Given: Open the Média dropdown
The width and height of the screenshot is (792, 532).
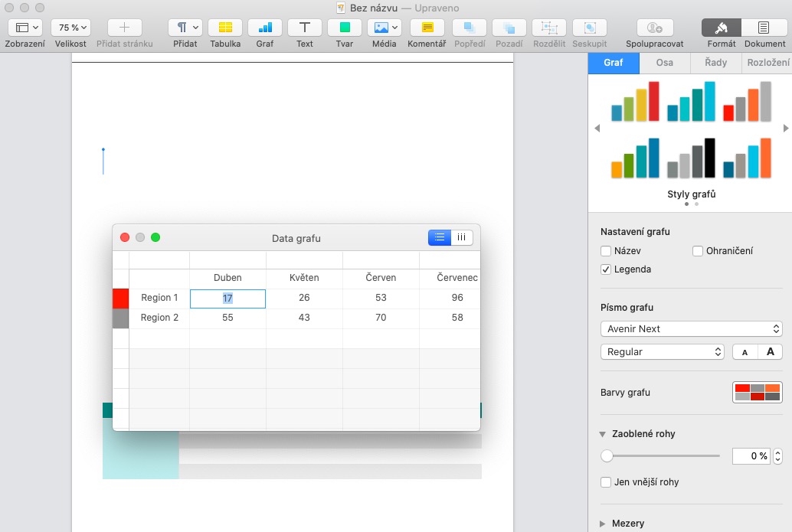Looking at the screenshot, I should pos(385,28).
